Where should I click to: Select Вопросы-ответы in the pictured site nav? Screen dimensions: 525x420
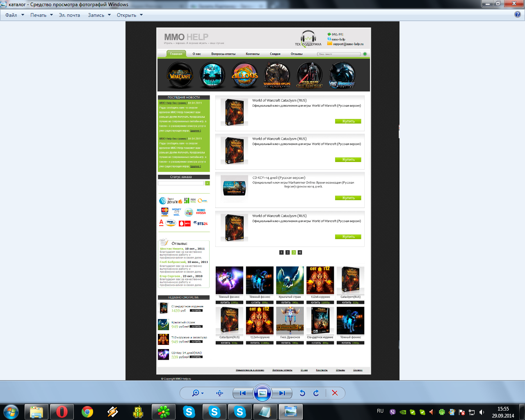point(224,54)
